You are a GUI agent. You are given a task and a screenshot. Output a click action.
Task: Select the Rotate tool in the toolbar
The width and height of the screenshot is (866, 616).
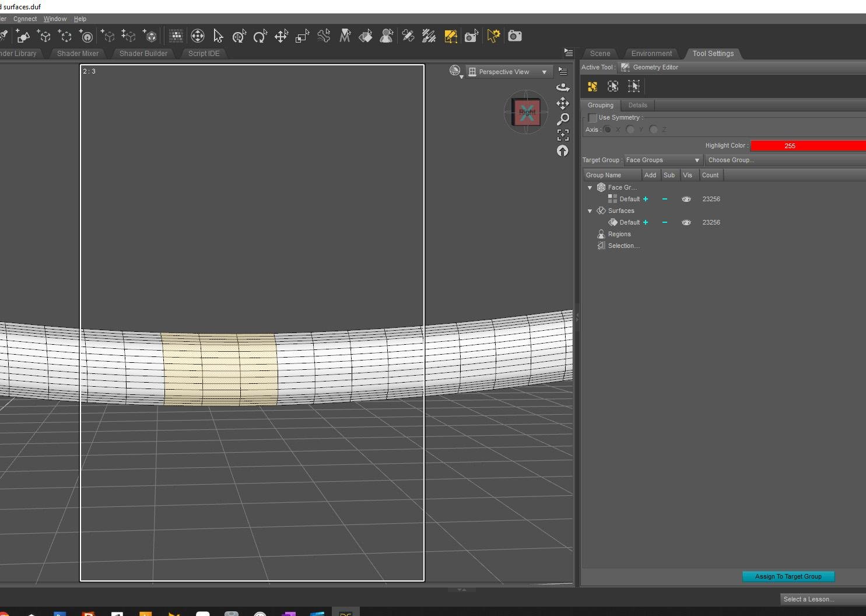(260, 36)
